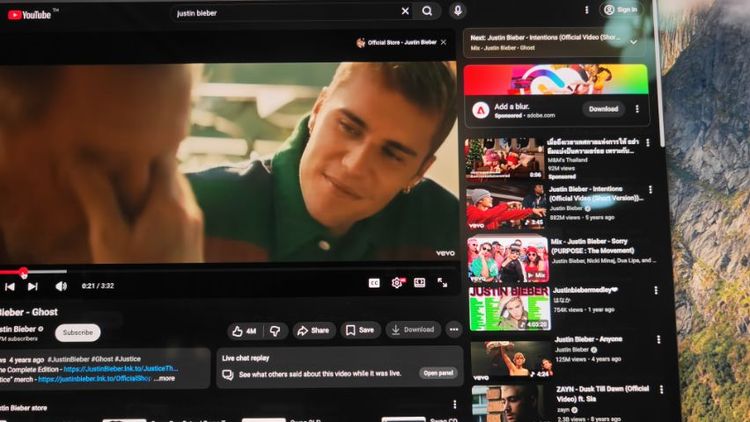750x422 pixels.
Task: Open options for Justinbiebermedley video
Action: [656, 290]
